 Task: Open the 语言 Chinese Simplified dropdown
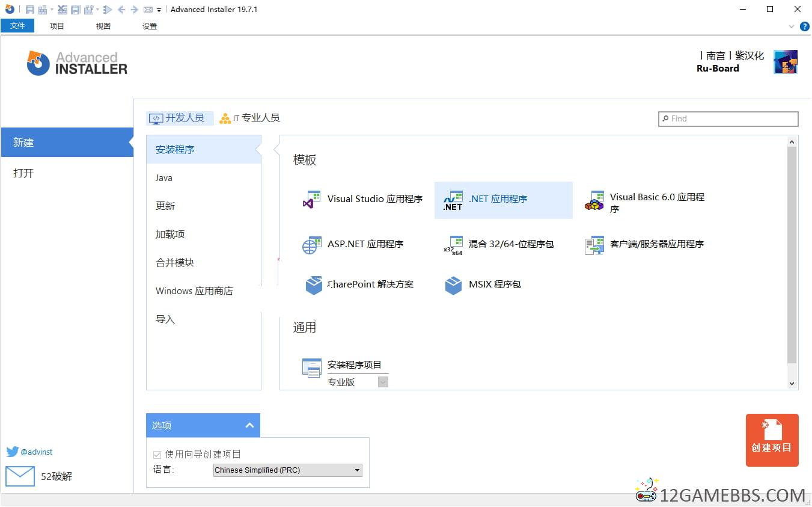coord(288,470)
